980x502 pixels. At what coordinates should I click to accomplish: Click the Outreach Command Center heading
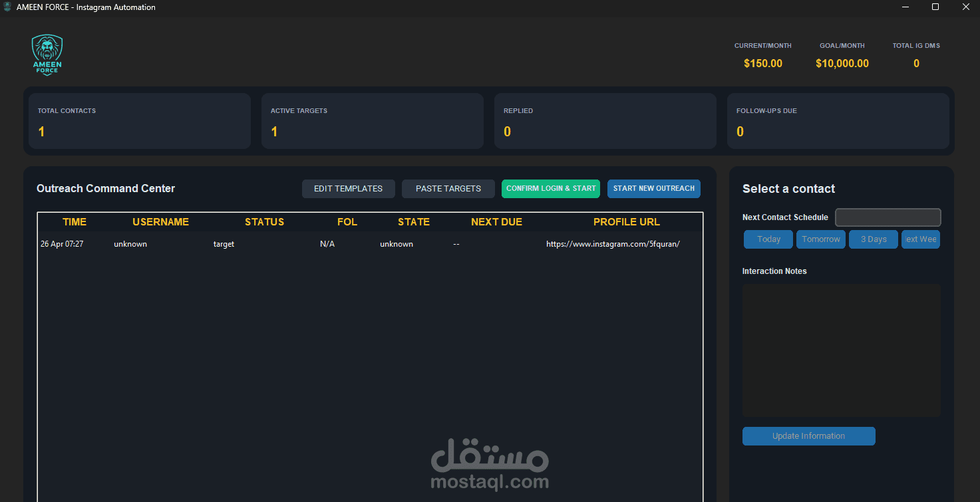106,189
